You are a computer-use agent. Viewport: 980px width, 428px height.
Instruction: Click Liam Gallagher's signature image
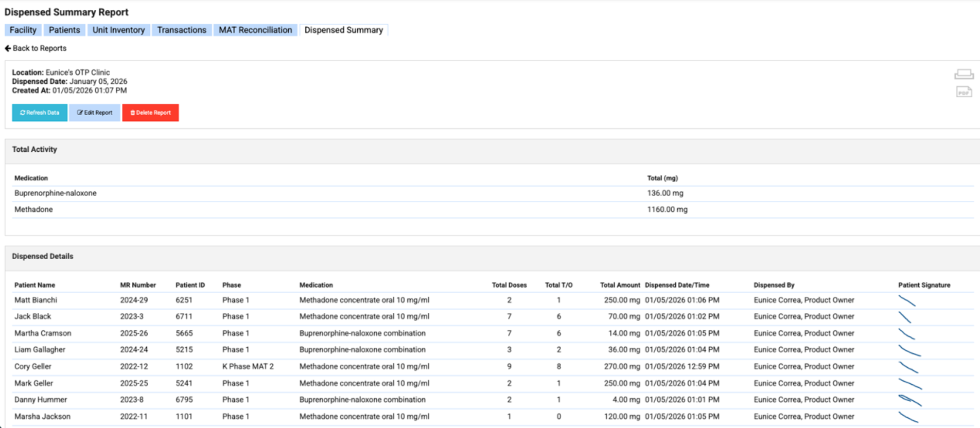coord(909,350)
